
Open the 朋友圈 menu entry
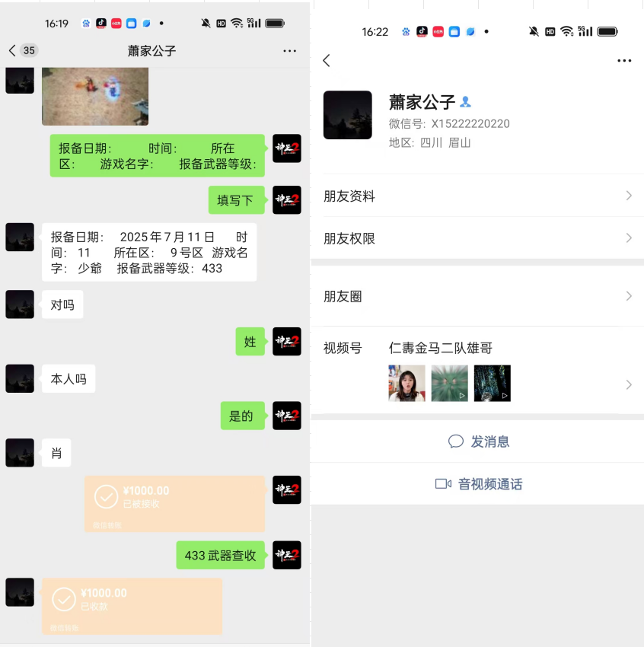point(477,296)
